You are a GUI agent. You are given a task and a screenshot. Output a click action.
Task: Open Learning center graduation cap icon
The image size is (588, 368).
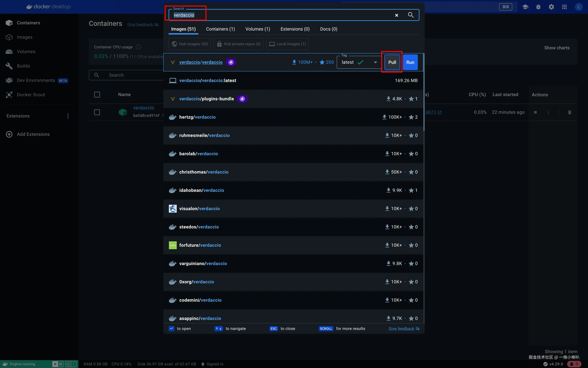tap(525, 7)
